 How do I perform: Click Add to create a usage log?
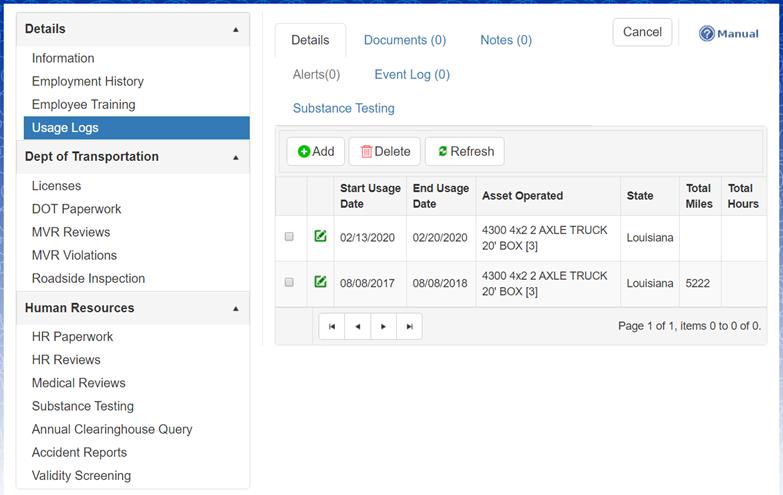click(x=315, y=151)
